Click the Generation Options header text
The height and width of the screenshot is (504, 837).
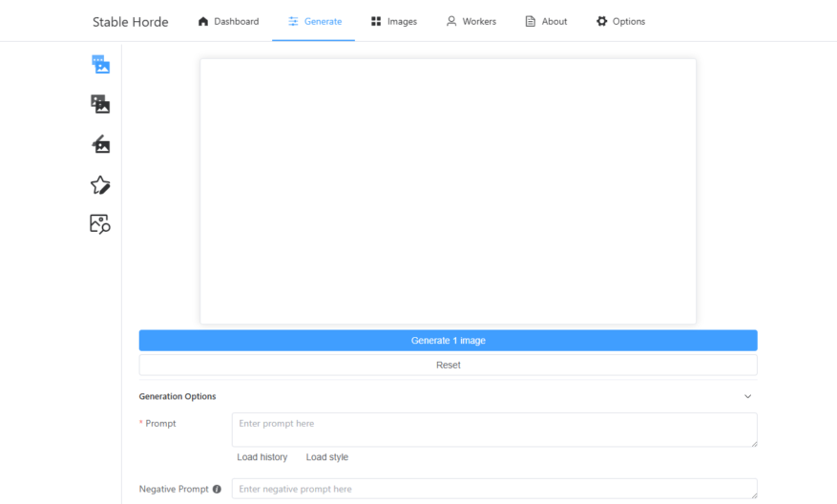coord(178,396)
